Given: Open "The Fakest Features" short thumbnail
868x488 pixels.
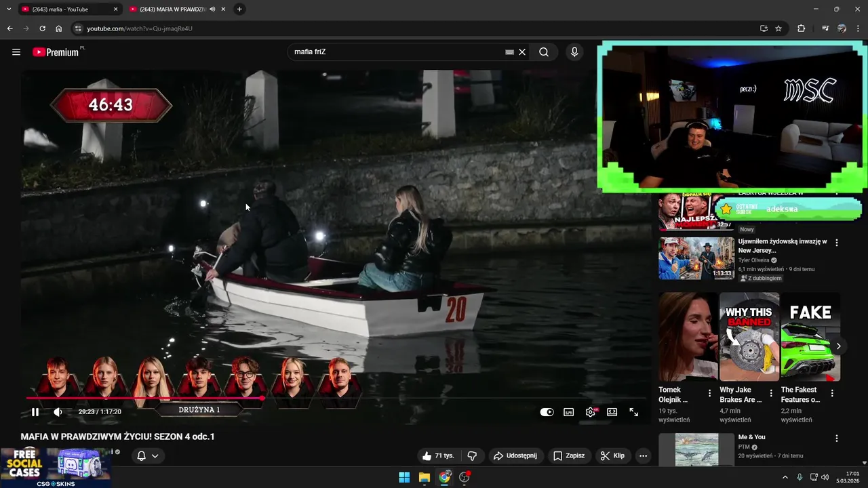Looking at the screenshot, I should click(810, 337).
